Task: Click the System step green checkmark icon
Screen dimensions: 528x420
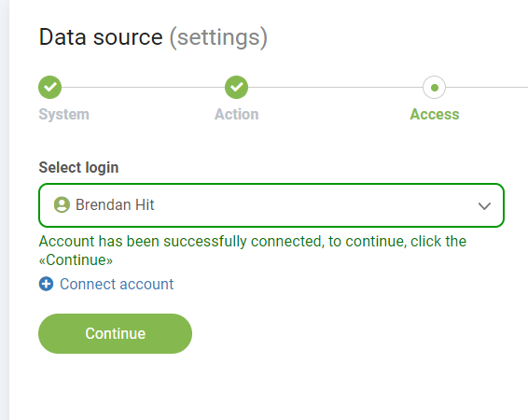Action: coord(49,87)
